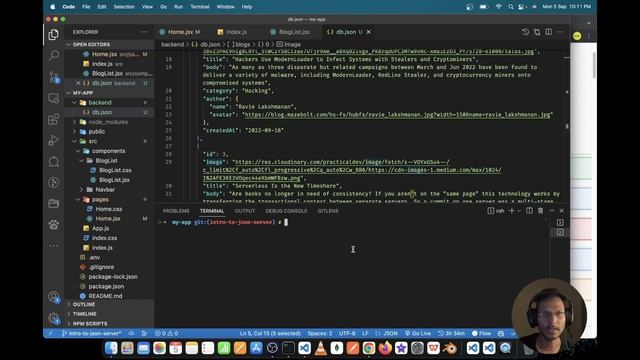The width and height of the screenshot is (640, 360).
Task: Open .gitignore in the file tree
Action: coord(101,267)
